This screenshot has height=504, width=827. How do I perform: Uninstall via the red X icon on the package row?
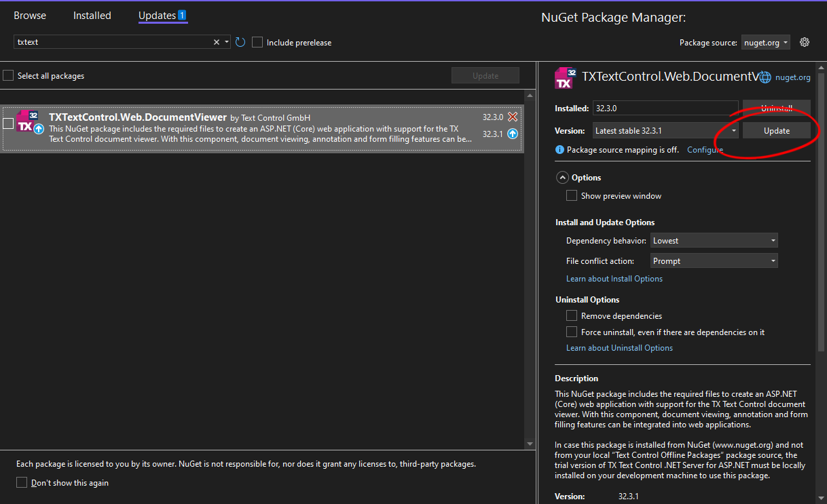coord(512,116)
